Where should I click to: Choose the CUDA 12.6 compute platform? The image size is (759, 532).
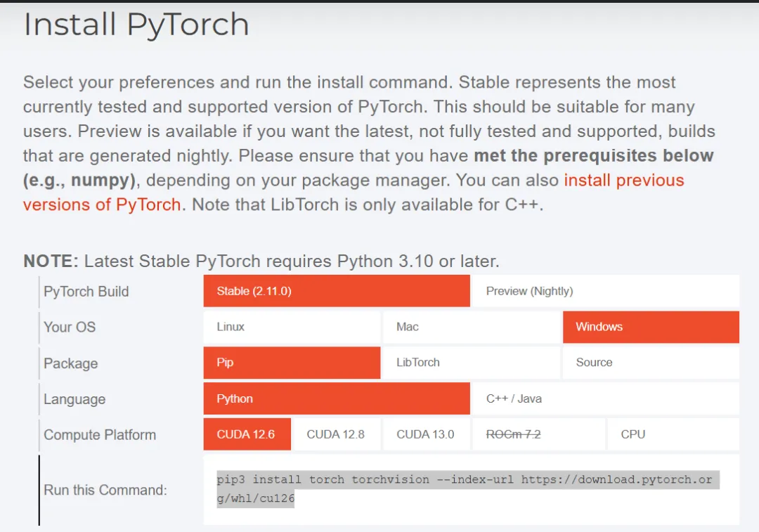point(246,434)
